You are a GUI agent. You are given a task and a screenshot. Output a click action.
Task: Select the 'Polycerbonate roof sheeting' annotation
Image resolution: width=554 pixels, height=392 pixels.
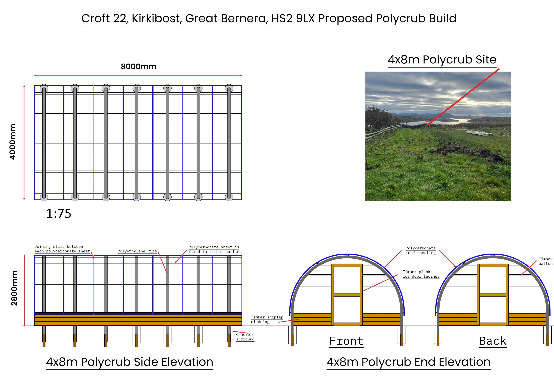tap(421, 250)
